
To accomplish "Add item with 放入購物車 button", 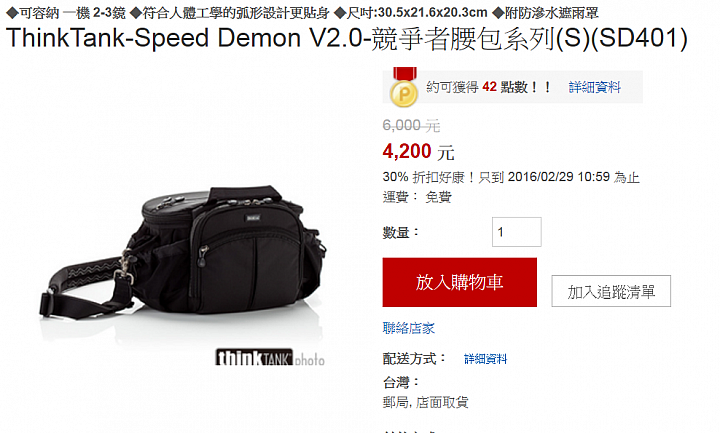I will [460, 282].
